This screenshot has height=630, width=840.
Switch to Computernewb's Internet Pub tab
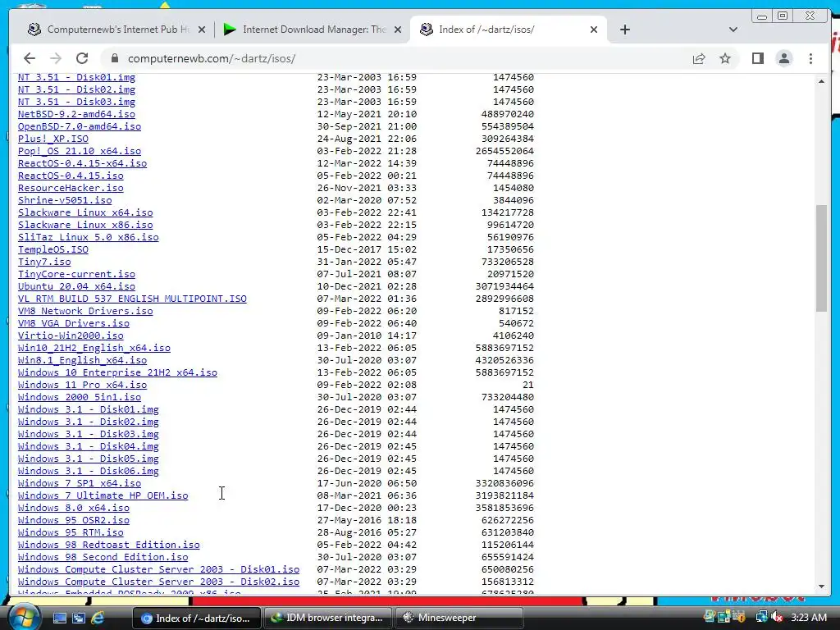pyautogui.click(x=115, y=30)
